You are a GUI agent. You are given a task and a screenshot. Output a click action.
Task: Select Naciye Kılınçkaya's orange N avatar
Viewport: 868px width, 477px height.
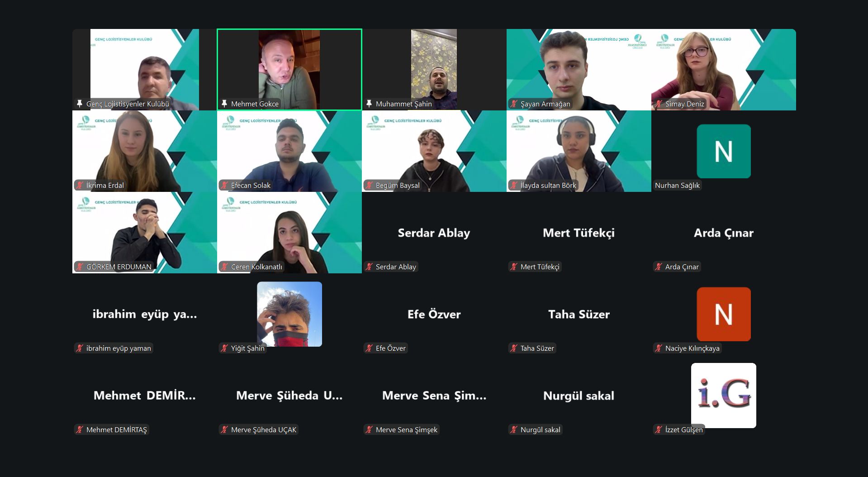pos(724,314)
